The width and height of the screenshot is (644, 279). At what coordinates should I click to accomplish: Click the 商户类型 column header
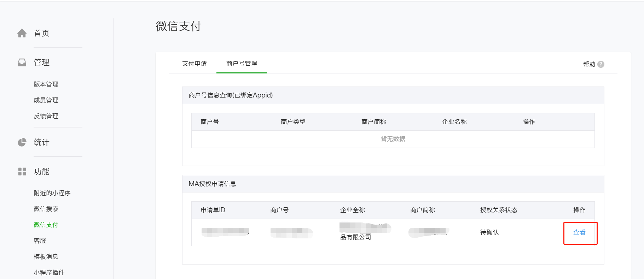coord(293,122)
